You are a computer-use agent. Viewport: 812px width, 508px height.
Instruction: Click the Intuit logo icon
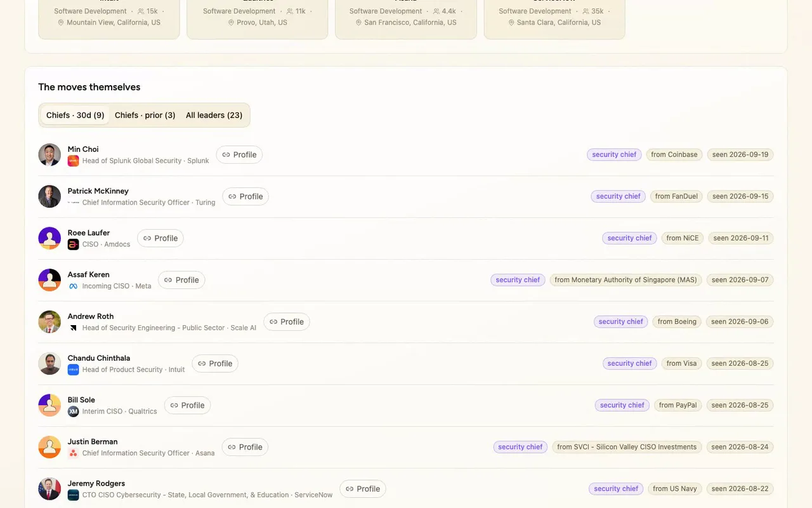74,370
